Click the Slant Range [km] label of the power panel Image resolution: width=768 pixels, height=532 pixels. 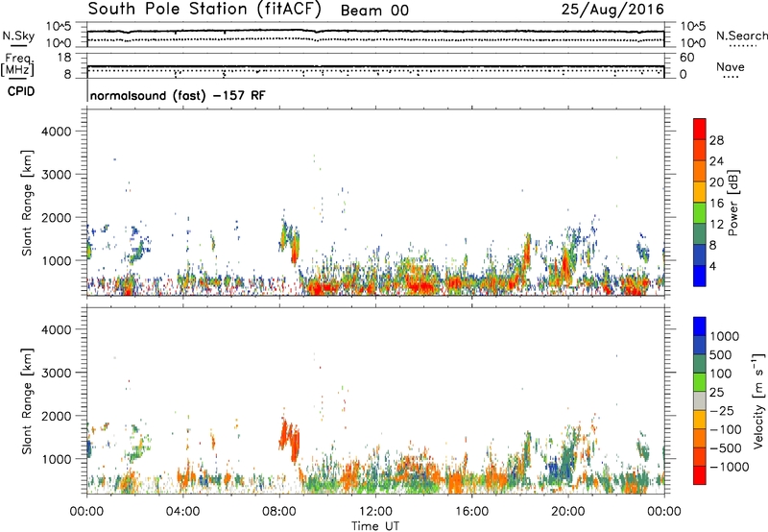27,203
